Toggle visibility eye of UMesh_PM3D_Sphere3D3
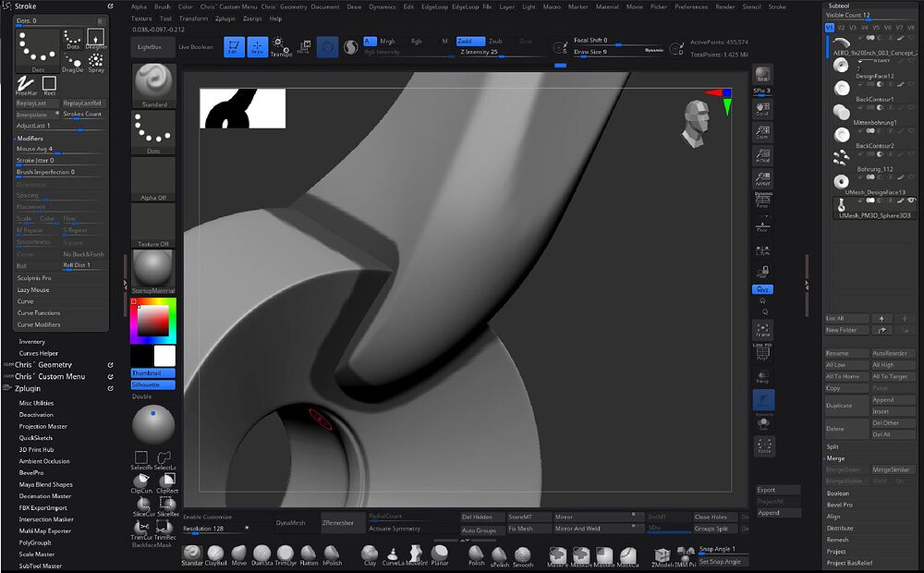This screenshot has width=924, height=573. (x=912, y=201)
